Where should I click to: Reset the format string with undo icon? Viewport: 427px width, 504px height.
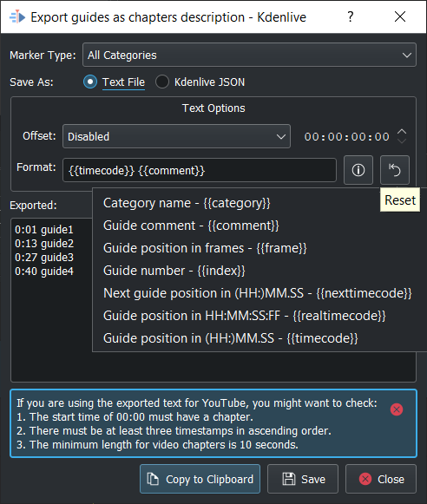pos(395,170)
